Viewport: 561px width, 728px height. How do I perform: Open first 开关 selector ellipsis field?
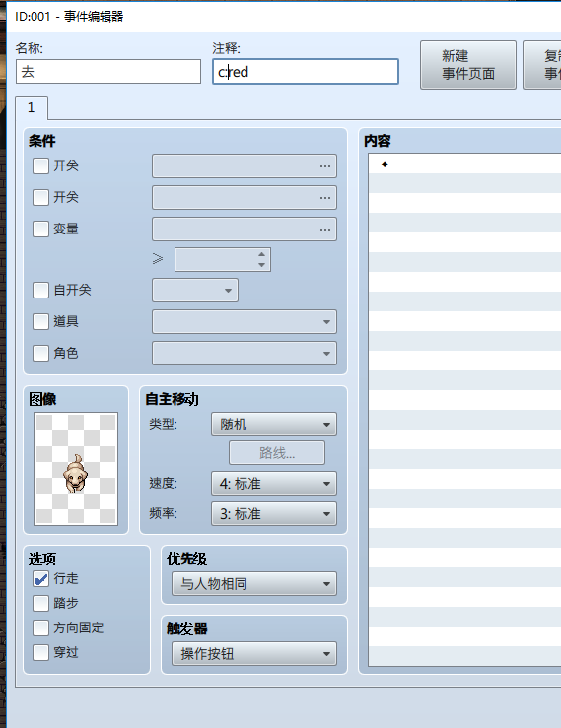point(244,166)
